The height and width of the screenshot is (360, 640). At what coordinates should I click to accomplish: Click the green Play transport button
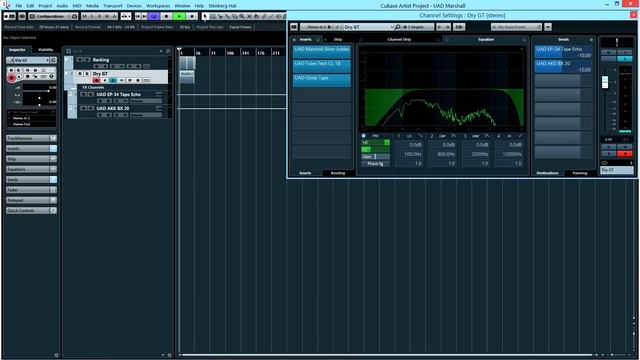179,16
